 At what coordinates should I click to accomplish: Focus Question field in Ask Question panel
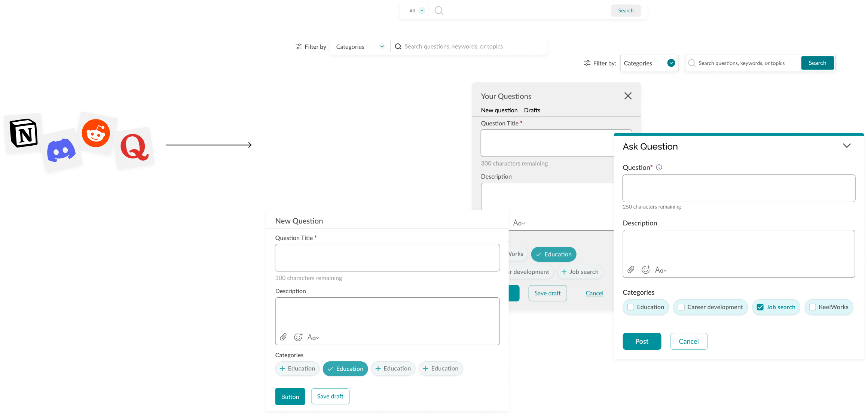[739, 188]
